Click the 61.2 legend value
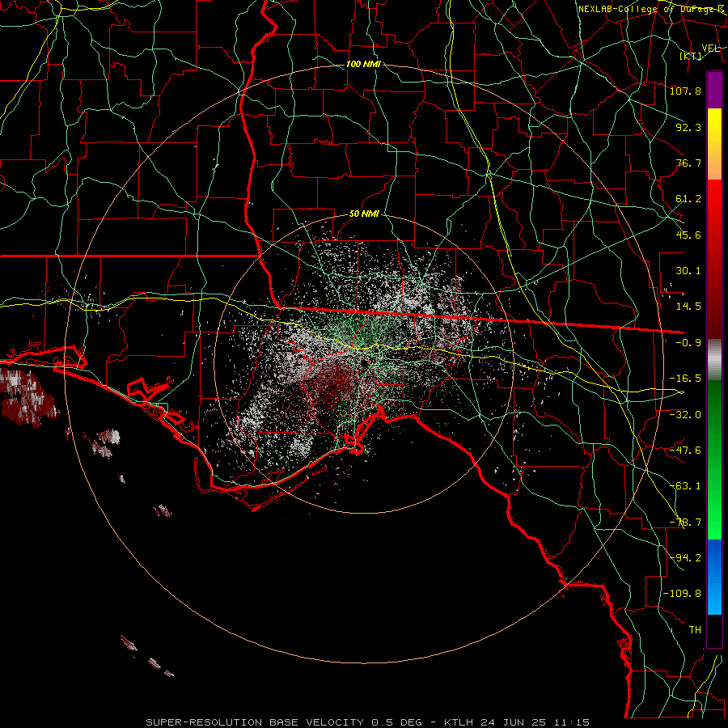Screen dimensions: 728x728 pyautogui.click(x=688, y=199)
